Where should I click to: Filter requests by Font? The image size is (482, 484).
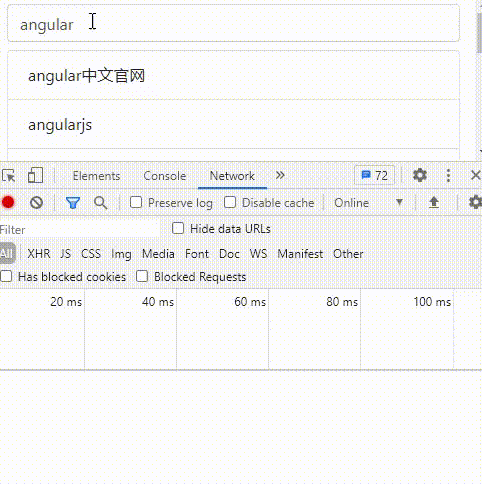(197, 254)
